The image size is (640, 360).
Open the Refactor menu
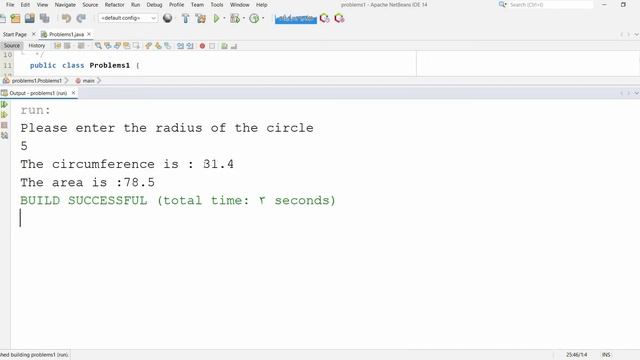point(114,5)
